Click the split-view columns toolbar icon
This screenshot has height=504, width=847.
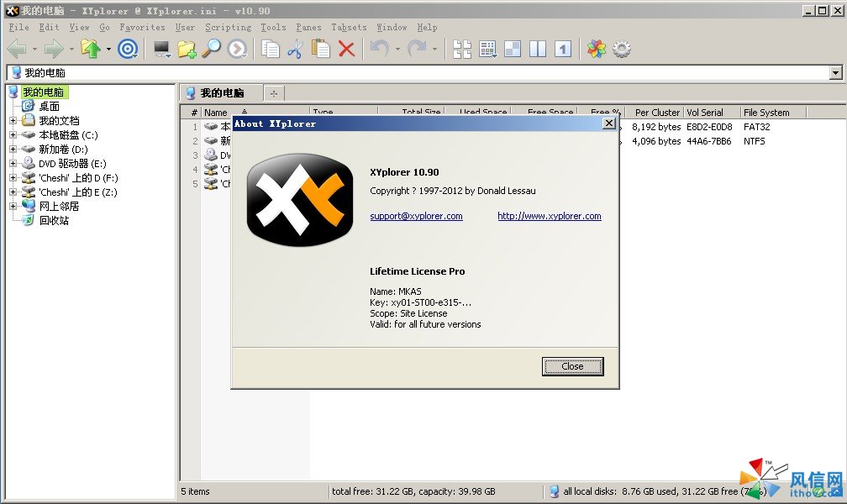[538, 50]
